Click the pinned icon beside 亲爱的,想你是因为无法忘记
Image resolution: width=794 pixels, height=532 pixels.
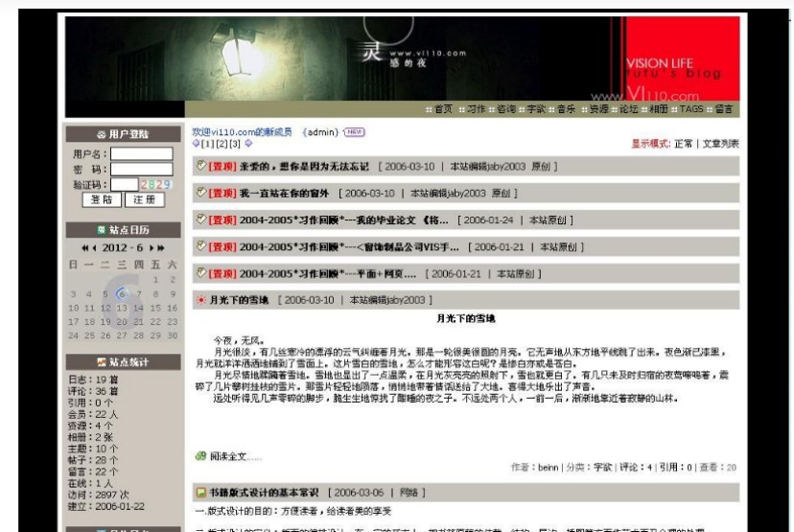point(200,166)
